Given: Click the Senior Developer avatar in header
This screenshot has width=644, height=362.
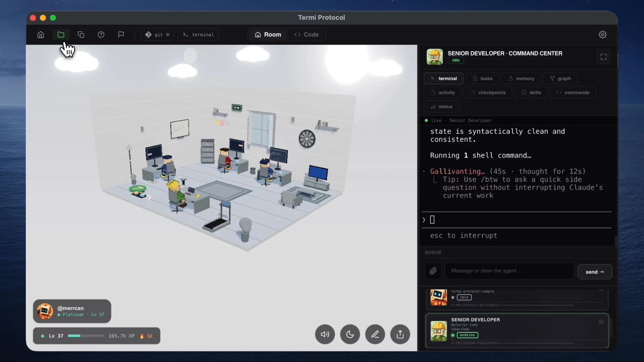Looking at the screenshot, I should 435,57.
